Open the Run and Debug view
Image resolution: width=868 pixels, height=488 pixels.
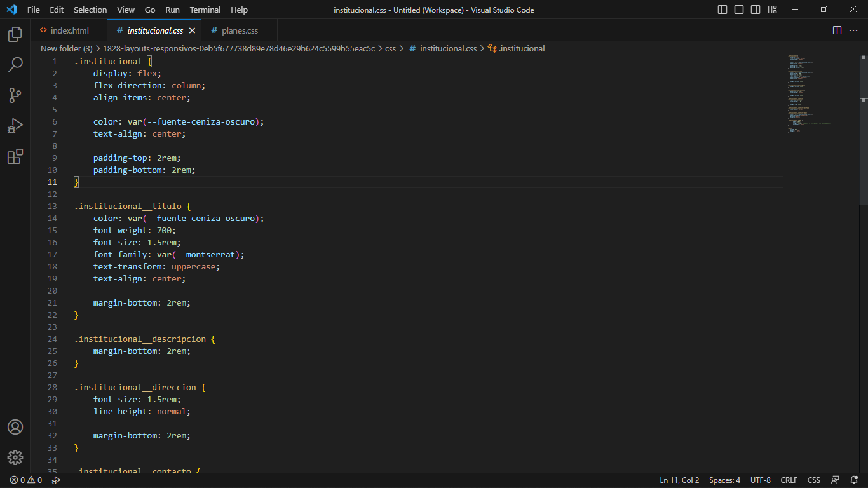click(15, 126)
